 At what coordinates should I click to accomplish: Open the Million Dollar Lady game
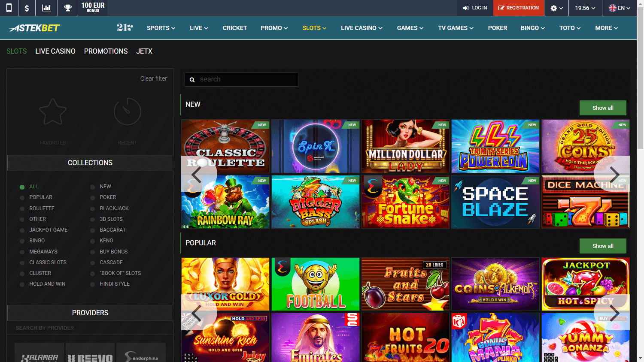click(x=406, y=146)
